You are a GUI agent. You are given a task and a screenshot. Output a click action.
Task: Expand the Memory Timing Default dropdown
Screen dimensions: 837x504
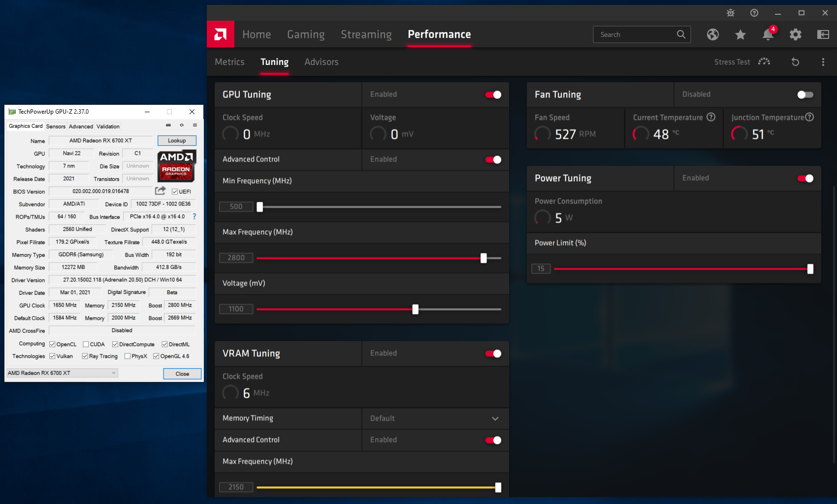(435, 418)
